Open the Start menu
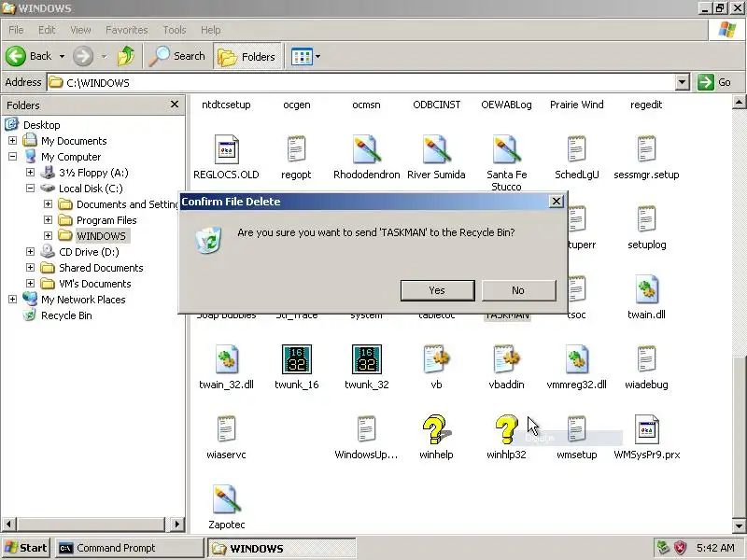Image resolution: width=747 pixels, height=560 pixels. tap(26, 548)
